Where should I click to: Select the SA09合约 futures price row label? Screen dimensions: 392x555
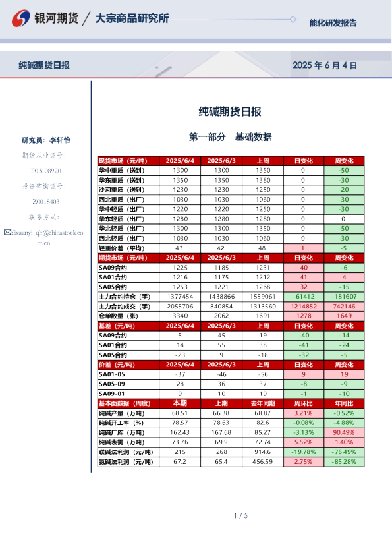[x=128, y=268]
